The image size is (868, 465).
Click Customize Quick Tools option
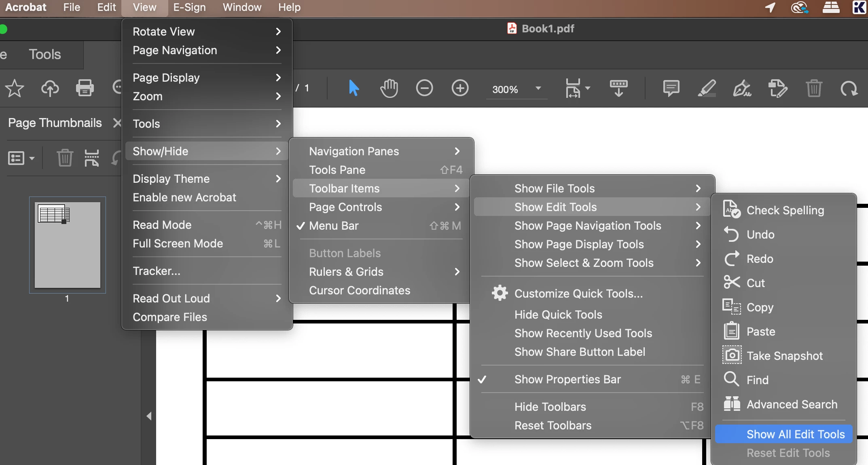click(578, 294)
